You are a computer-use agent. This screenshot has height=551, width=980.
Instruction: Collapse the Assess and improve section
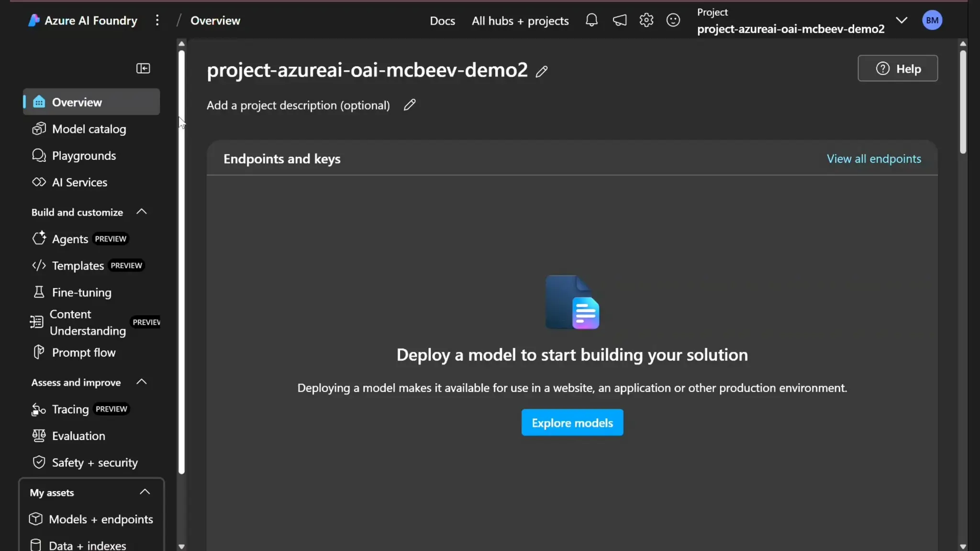pyautogui.click(x=142, y=382)
